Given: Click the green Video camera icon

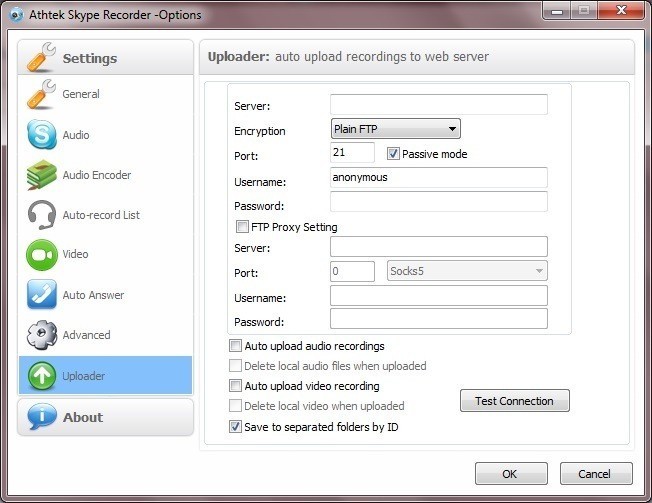Looking at the screenshot, I should (42, 254).
